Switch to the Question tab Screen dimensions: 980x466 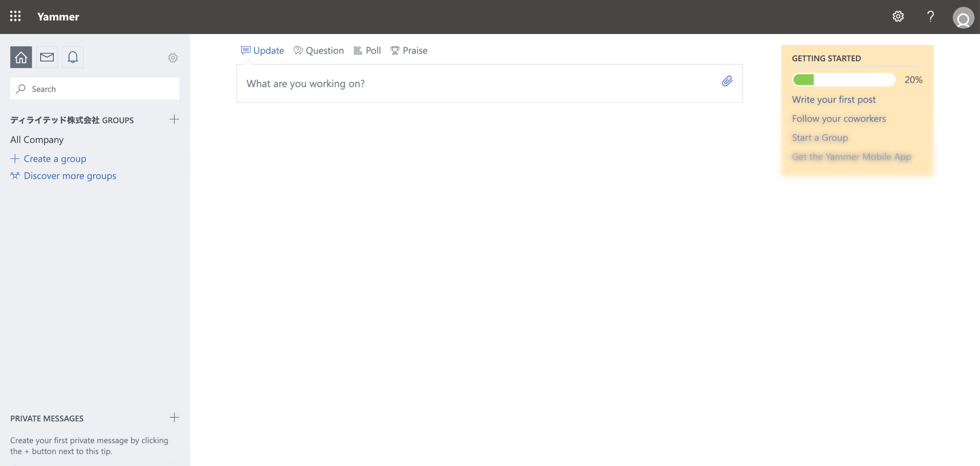click(319, 51)
